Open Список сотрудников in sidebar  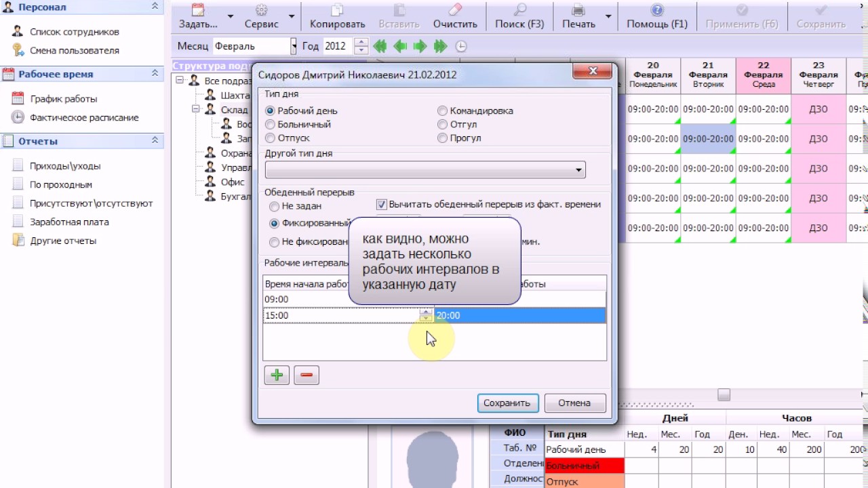click(74, 32)
